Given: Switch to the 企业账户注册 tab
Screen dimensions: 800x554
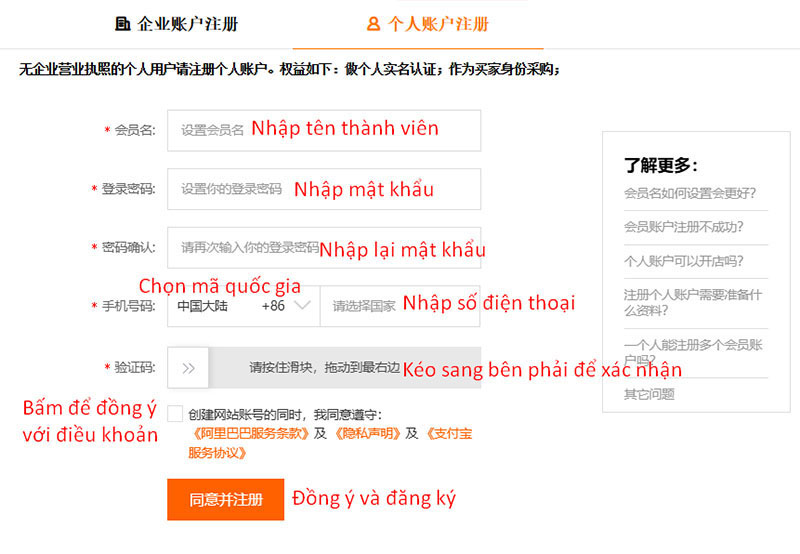Looking at the screenshot, I should point(177,23).
